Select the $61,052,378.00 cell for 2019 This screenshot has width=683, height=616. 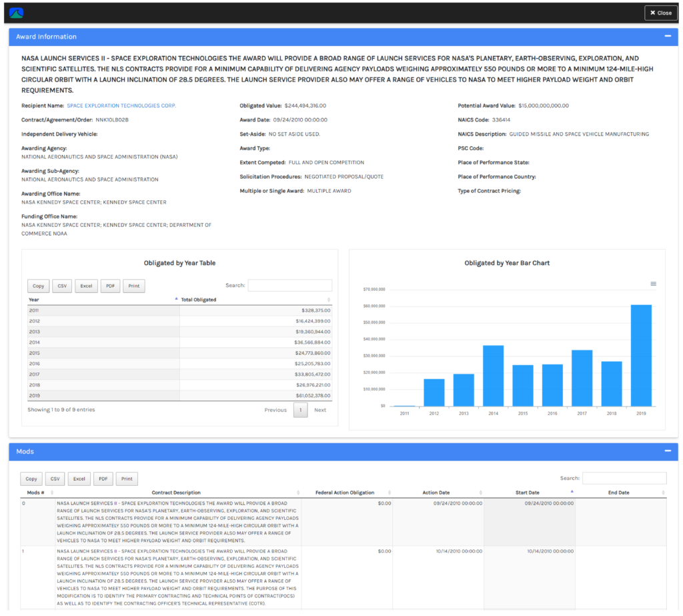click(x=255, y=395)
